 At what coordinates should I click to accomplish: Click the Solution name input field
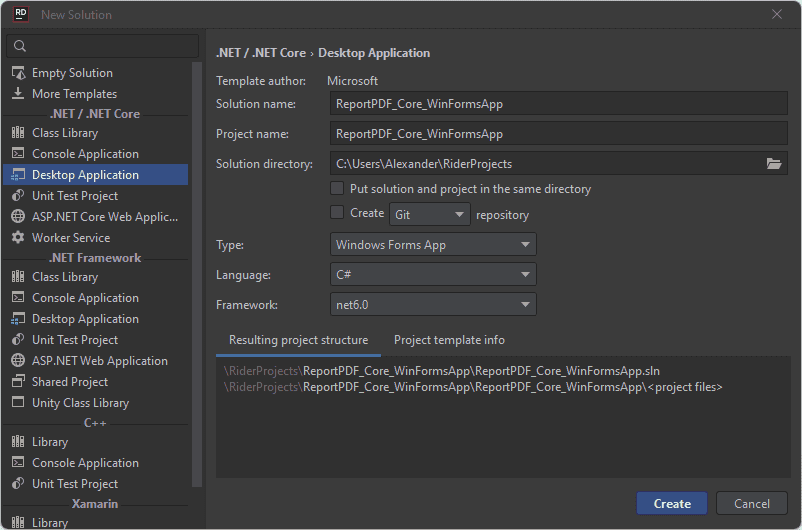559,103
